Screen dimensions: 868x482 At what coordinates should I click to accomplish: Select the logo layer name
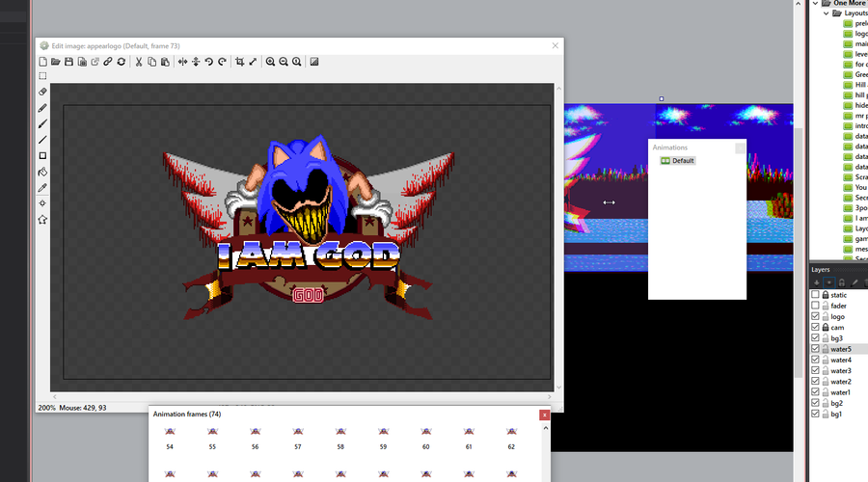pyautogui.click(x=837, y=316)
